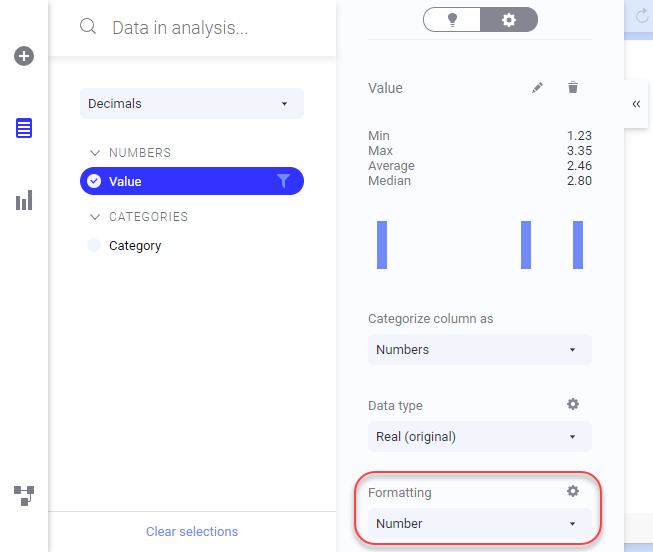Deselect the Value column checkmark
This screenshot has height=552, width=653.
tap(94, 181)
